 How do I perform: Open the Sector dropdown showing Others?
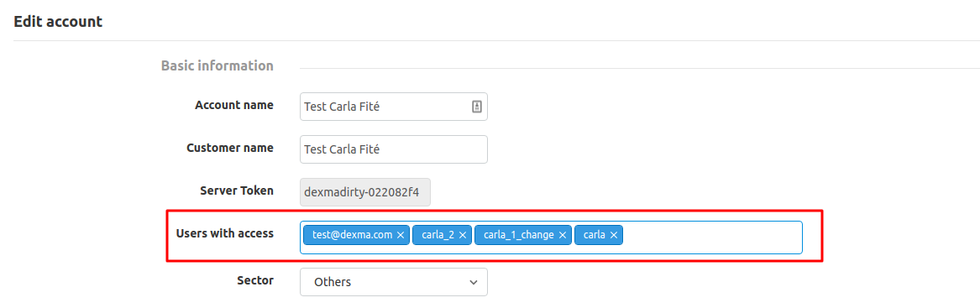394,282
